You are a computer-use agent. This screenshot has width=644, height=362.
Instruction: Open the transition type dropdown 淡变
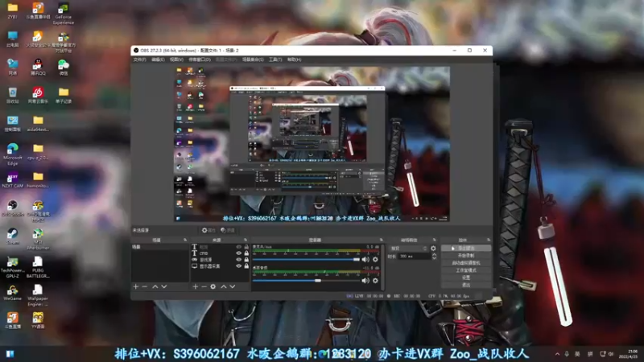coord(409,249)
